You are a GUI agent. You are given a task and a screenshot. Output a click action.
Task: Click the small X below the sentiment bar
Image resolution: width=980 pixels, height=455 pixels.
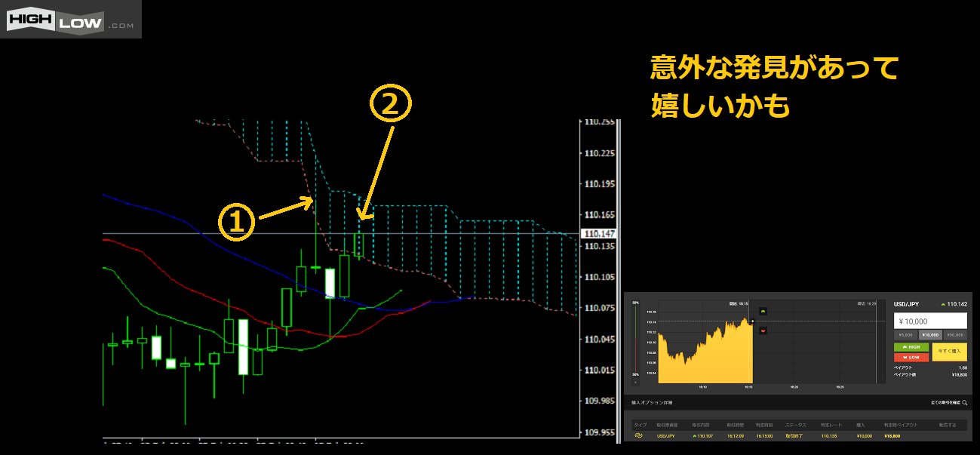tap(636, 383)
